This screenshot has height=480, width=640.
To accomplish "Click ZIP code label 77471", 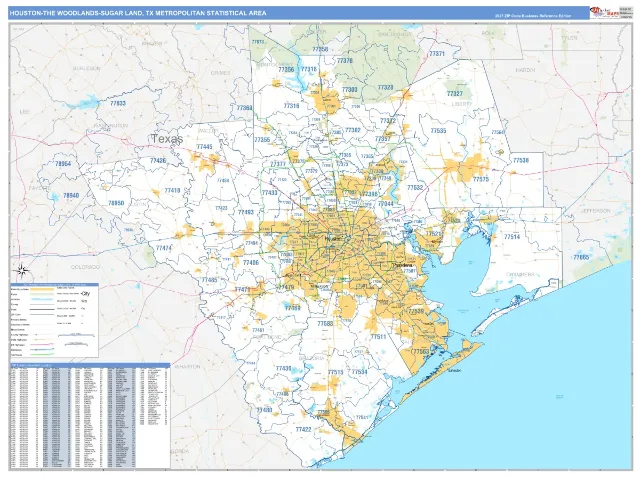I will coord(242,289).
